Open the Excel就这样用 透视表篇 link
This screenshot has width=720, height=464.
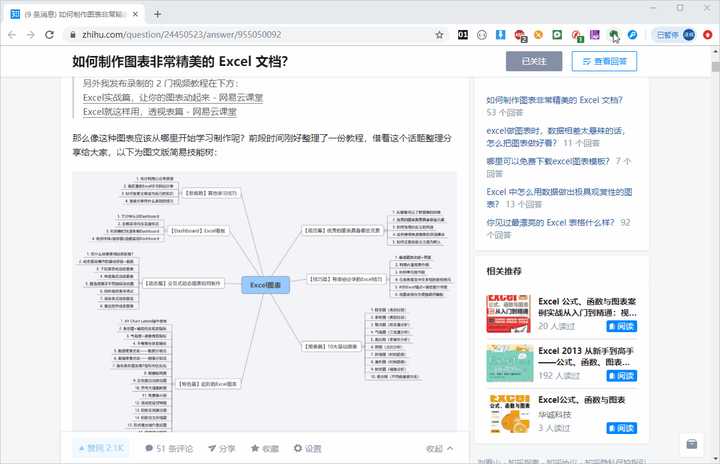click(x=159, y=112)
